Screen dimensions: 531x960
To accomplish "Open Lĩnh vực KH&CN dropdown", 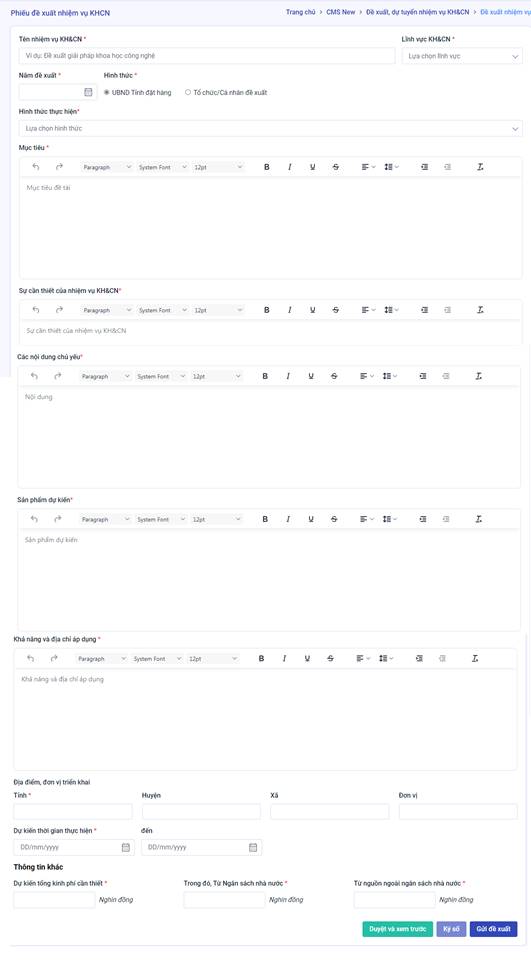I will pyautogui.click(x=462, y=56).
